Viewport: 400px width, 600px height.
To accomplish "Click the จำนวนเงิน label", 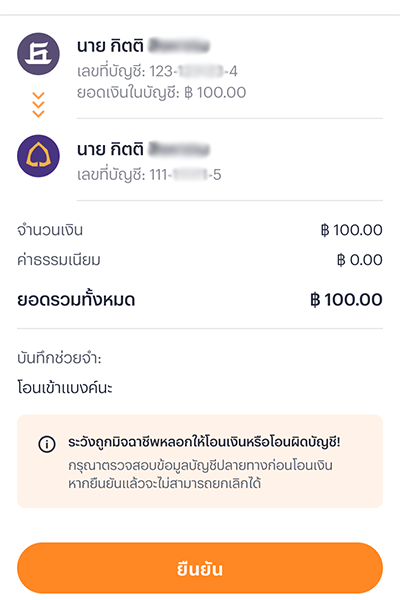I will pos(50,230).
